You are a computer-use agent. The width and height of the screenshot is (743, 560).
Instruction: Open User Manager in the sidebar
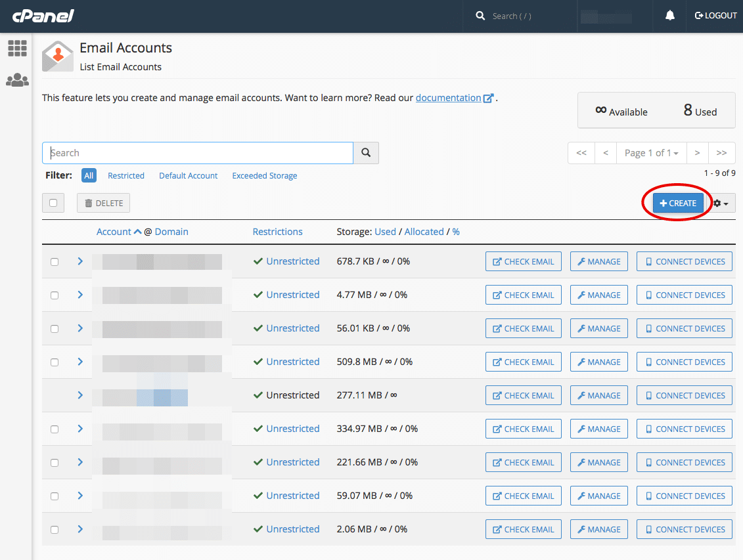point(18,79)
